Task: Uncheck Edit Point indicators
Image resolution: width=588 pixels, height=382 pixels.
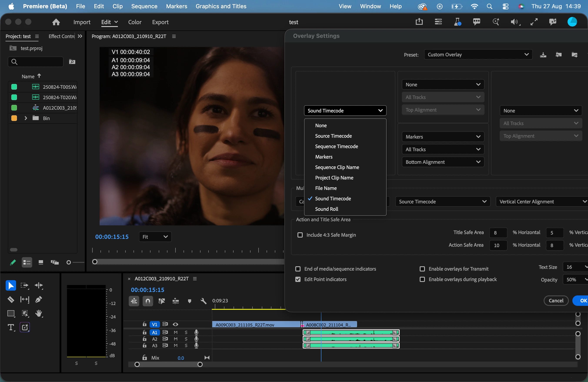Action: [x=298, y=279]
